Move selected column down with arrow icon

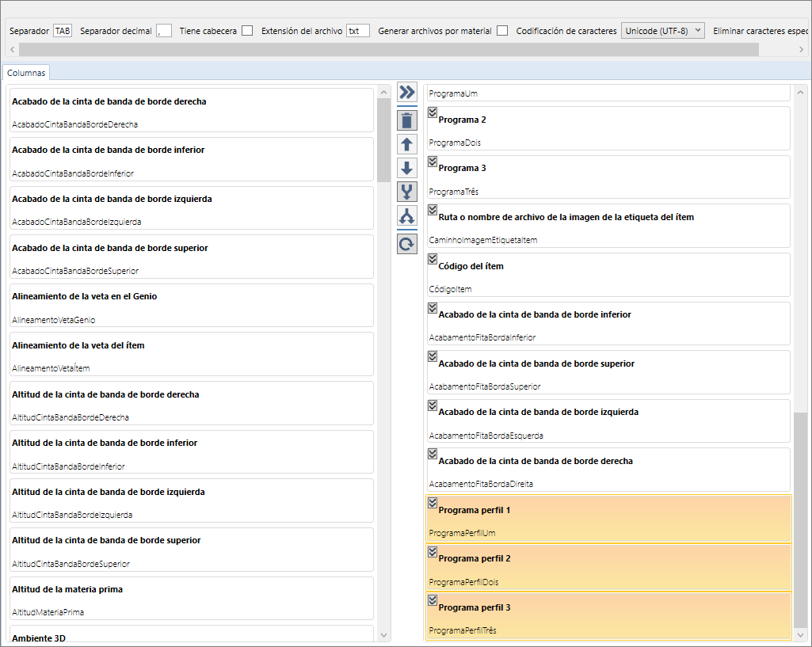click(407, 168)
